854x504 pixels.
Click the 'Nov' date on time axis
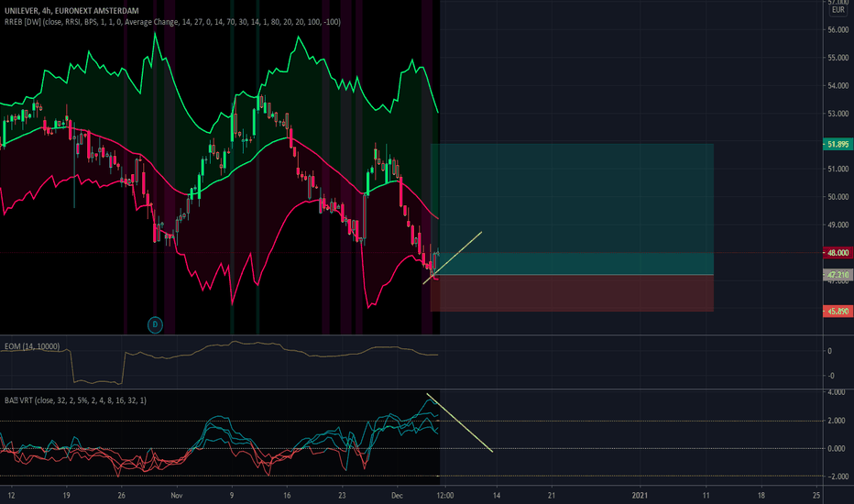click(x=177, y=495)
